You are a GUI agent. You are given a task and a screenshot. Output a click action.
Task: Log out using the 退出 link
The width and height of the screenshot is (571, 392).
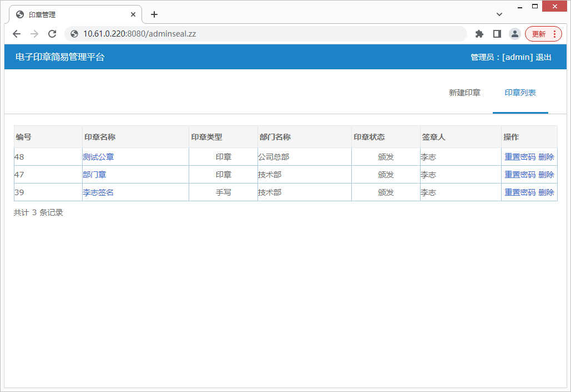tap(543, 57)
